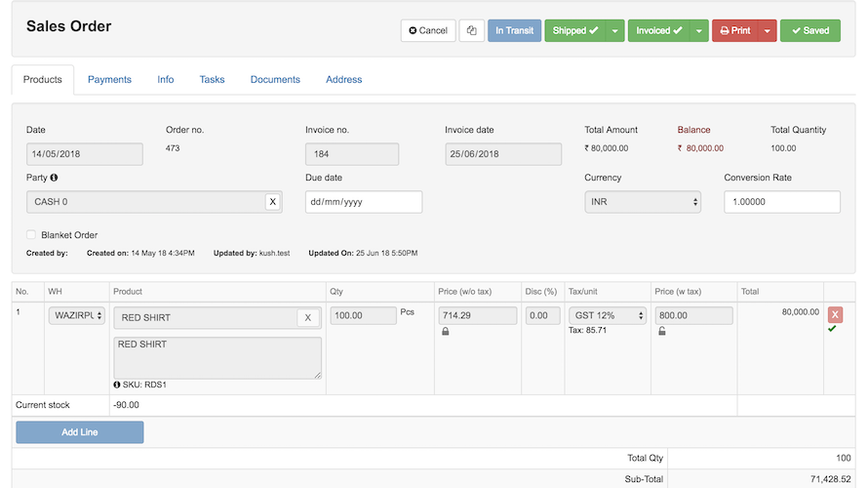Click the Date field 14/05/2018
Screen dimensions: 868x488
point(85,154)
